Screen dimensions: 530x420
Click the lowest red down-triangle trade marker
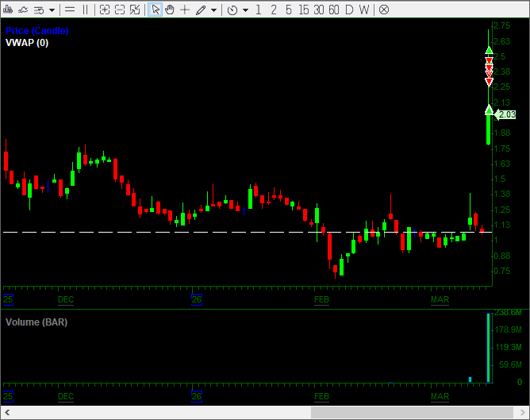click(x=489, y=82)
